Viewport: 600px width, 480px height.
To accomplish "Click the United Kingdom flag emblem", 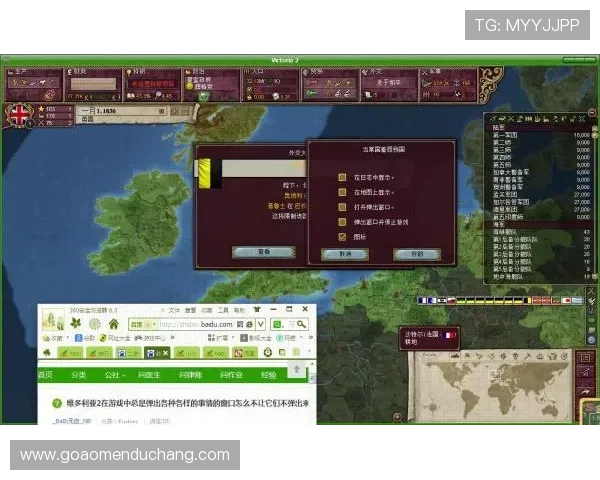I will (x=19, y=114).
